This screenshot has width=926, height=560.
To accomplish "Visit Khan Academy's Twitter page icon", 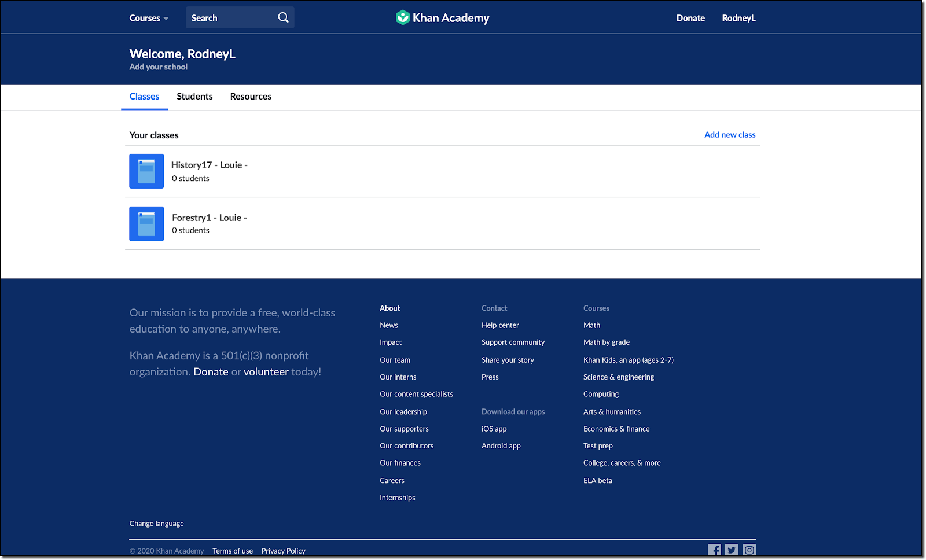I will pyautogui.click(x=732, y=550).
